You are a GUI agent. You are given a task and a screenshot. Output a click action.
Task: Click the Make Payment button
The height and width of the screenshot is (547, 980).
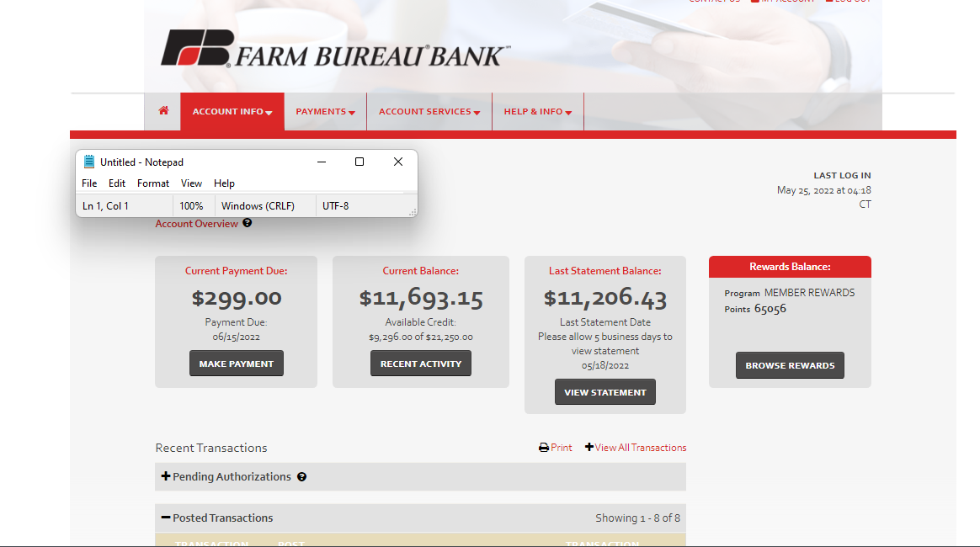(x=237, y=364)
